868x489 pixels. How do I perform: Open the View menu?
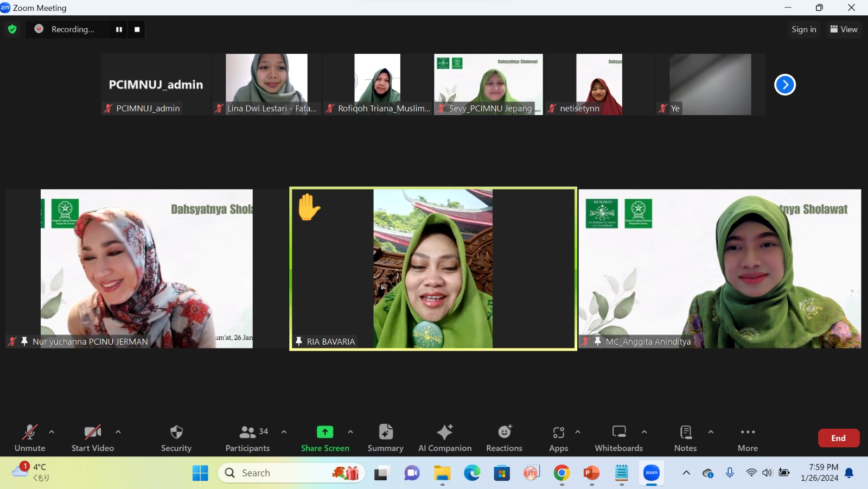tap(843, 29)
